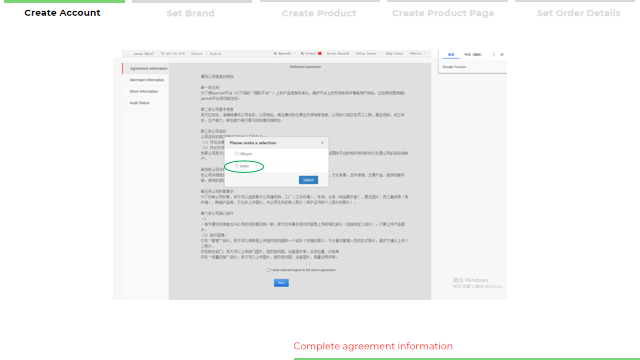Screen dimensions: 640x360
Task: Open the Browse Records link
Action: [x=338, y=53]
